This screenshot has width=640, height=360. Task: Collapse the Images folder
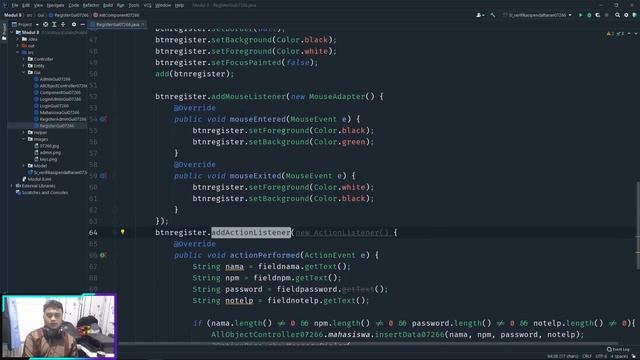(24, 139)
